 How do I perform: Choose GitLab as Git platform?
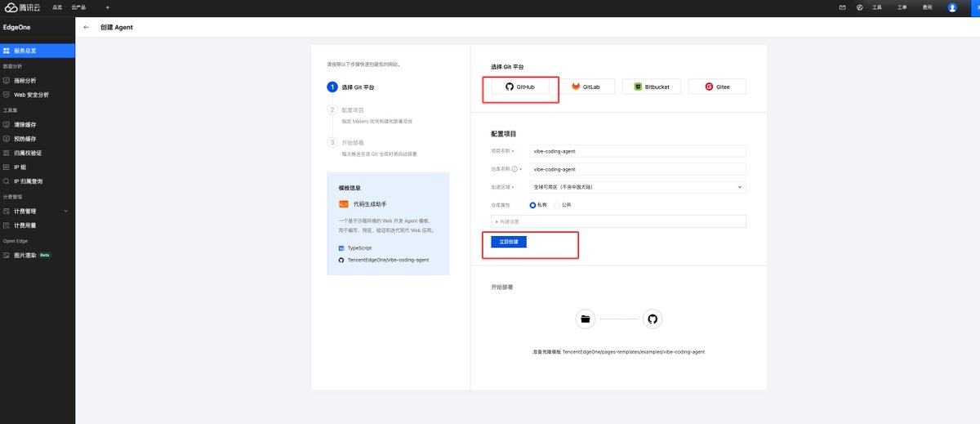point(585,87)
